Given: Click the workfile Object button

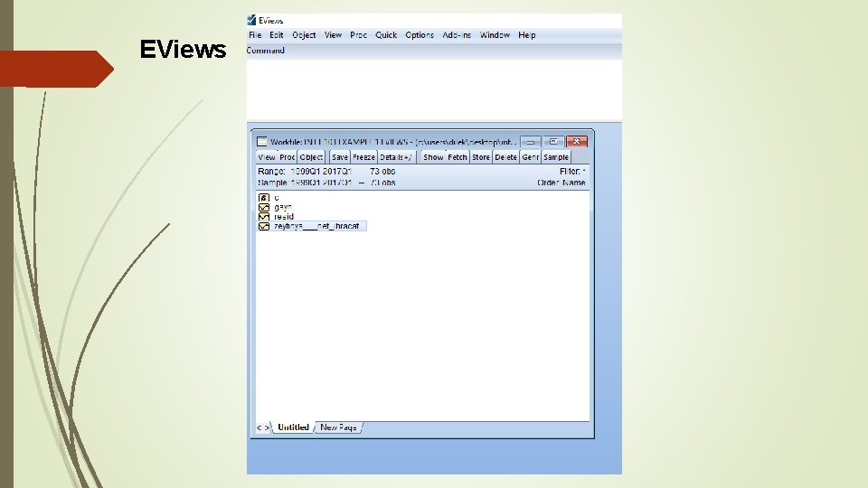Looking at the screenshot, I should 311,157.
